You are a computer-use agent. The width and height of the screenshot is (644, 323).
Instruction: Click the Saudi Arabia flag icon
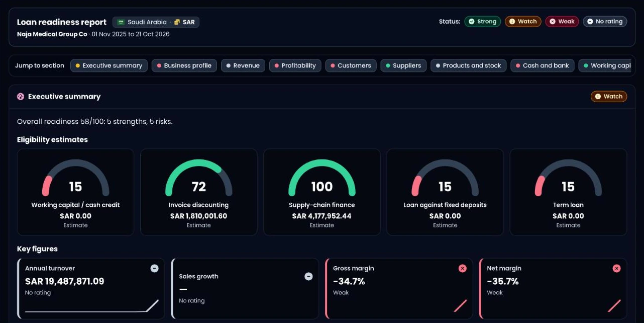click(121, 22)
